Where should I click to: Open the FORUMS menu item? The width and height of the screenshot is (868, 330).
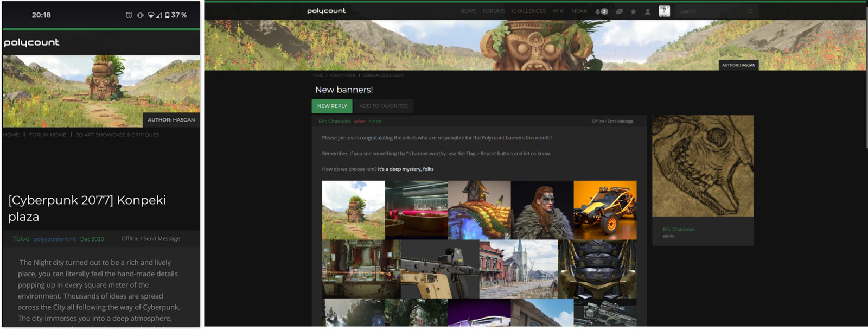tap(494, 11)
